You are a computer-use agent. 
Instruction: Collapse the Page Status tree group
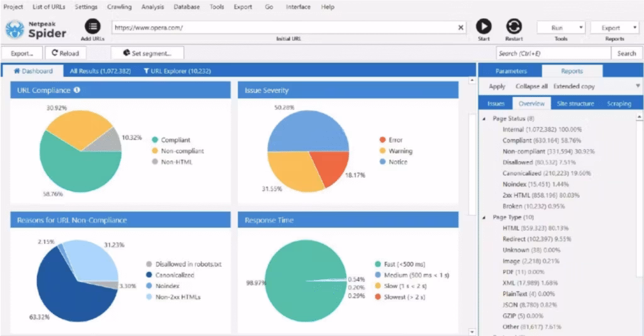click(x=484, y=119)
